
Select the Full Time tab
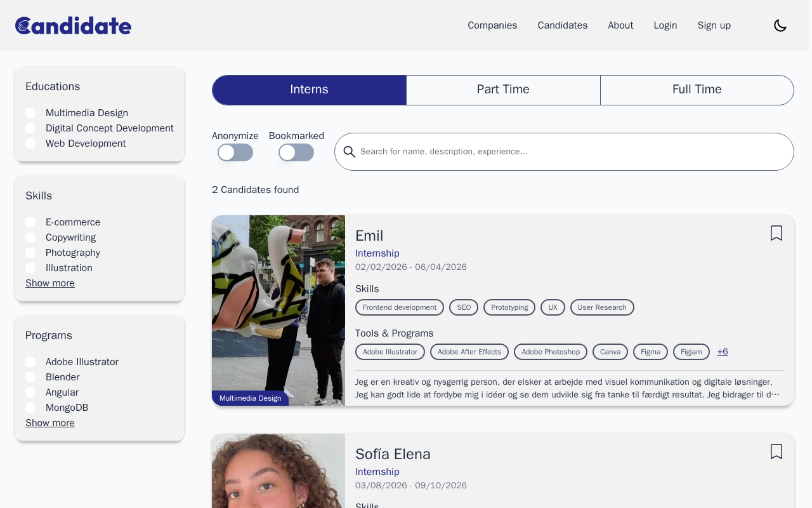[697, 90]
